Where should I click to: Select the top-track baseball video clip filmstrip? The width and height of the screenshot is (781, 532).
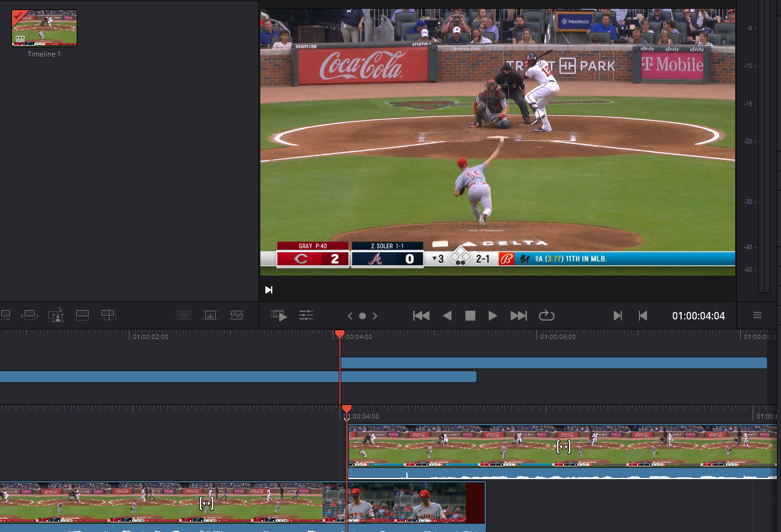563,446
